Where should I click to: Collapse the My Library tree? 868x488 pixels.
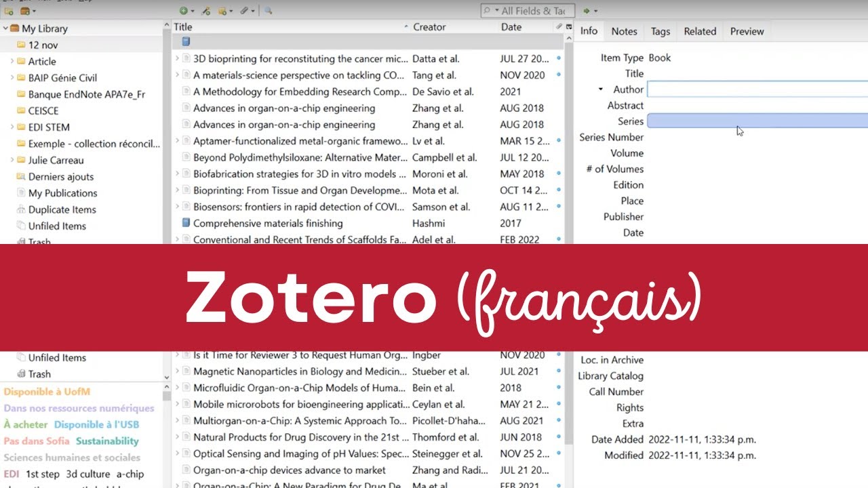pos(5,28)
